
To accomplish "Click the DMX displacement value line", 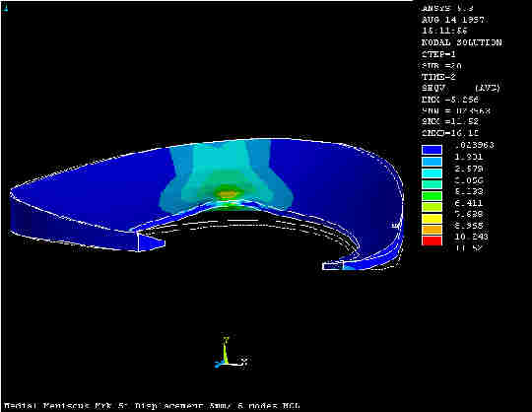I will pos(450,100).
